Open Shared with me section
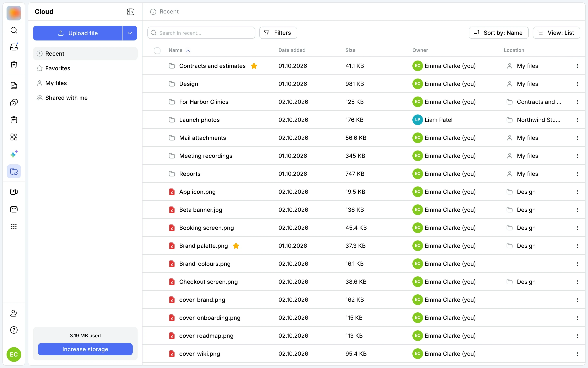Screen dimensions: 588x368 click(x=85, y=98)
